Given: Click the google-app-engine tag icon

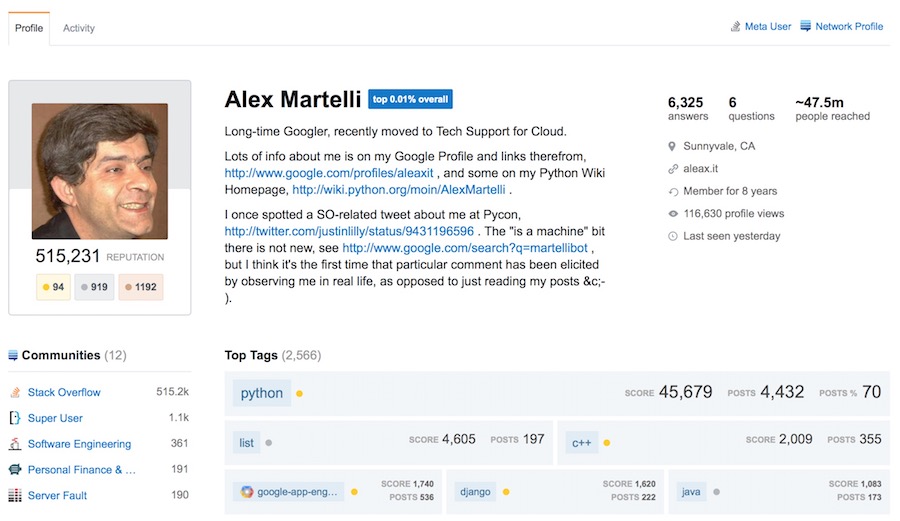Looking at the screenshot, I should pyautogui.click(x=246, y=492).
